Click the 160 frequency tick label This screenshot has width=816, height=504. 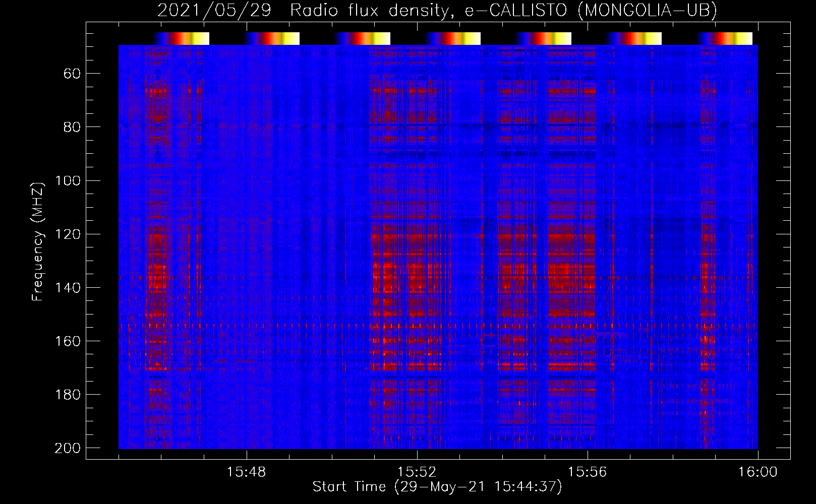(x=68, y=341)
